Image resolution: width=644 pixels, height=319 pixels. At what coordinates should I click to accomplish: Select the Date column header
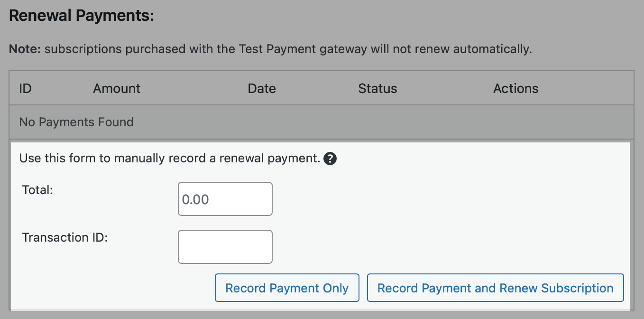pos(262,88)
